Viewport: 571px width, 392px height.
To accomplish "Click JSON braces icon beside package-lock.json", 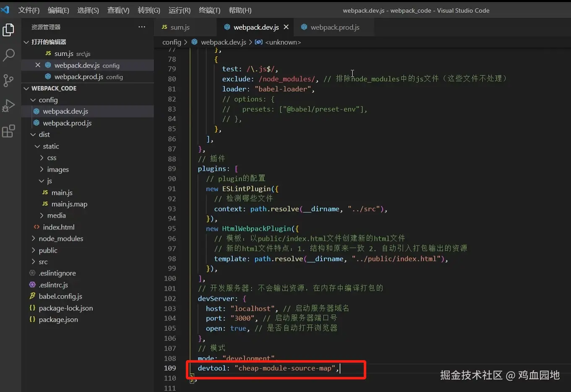I will [32, 308].
